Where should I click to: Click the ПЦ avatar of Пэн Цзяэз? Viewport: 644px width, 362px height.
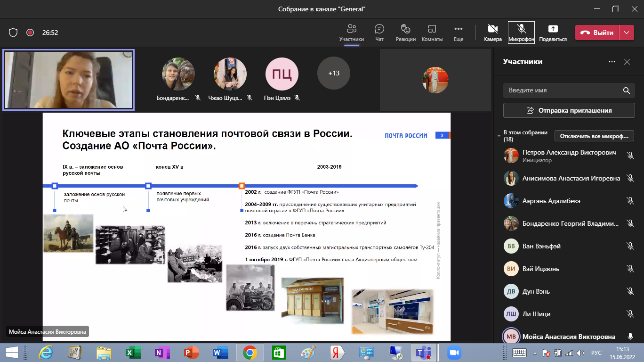(x=282, y=74)
